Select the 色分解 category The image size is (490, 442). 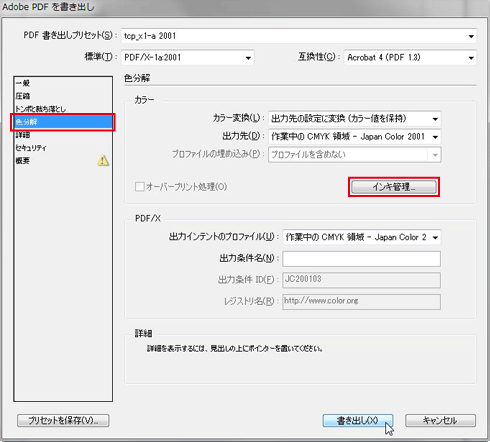point(63,122)
